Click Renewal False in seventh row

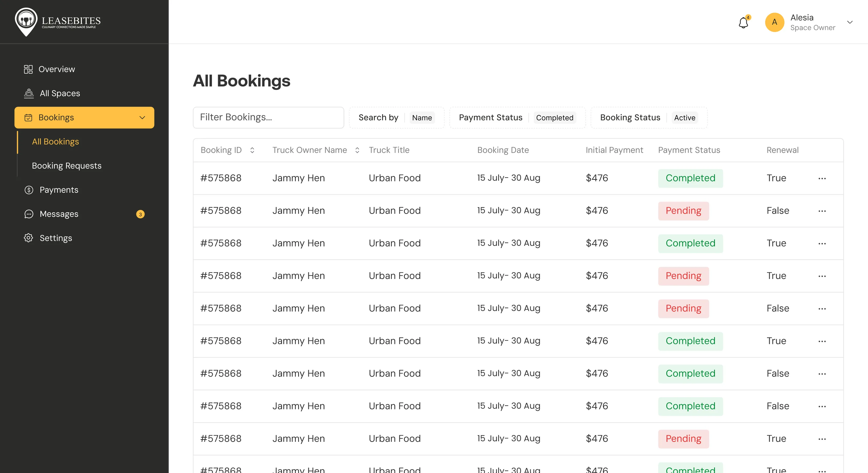[x=778, y=374]
